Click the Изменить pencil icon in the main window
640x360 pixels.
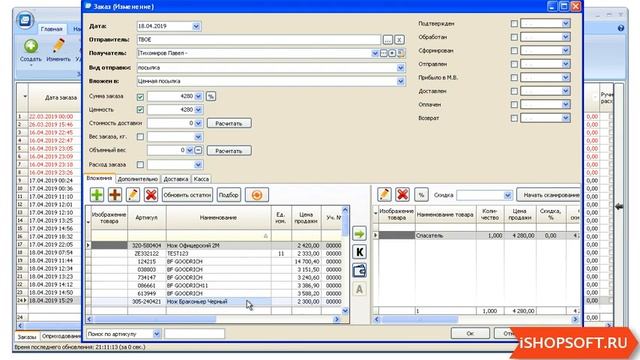point(58,45)
